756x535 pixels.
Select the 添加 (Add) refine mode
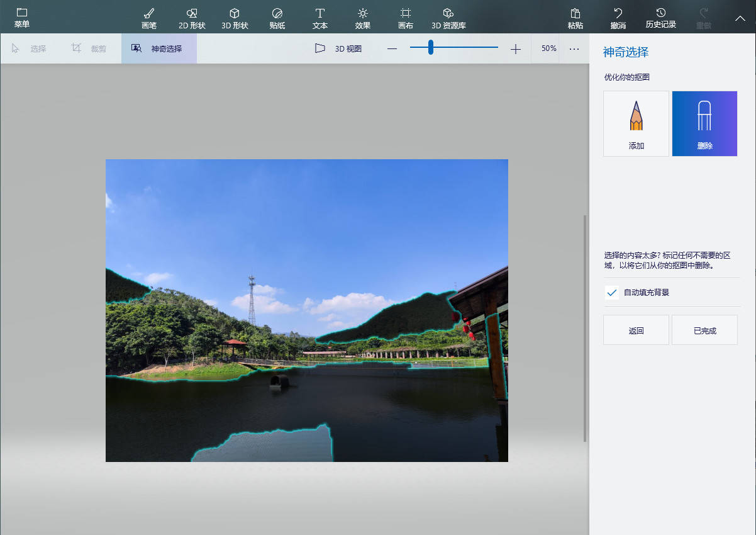636,123
